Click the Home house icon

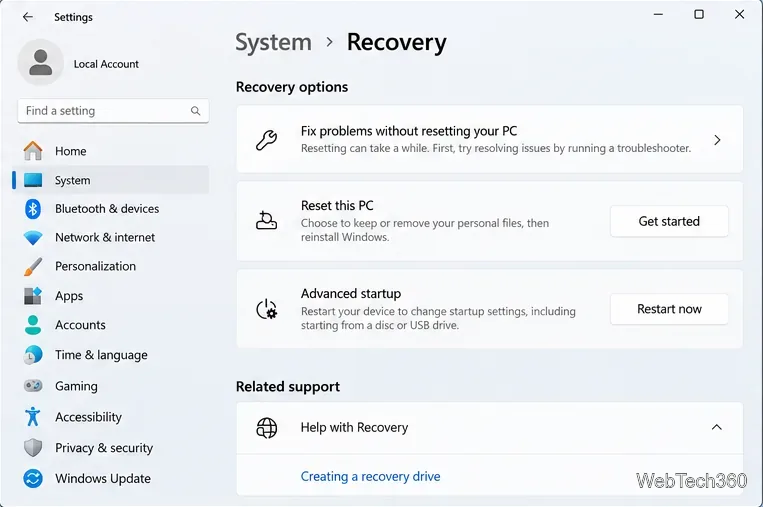tap(33, 151)
